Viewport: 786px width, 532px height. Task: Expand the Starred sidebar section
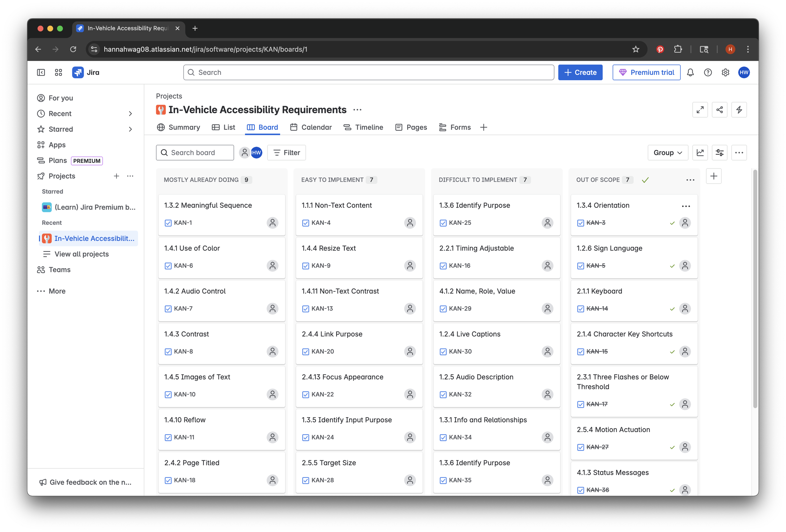[130, 129]
